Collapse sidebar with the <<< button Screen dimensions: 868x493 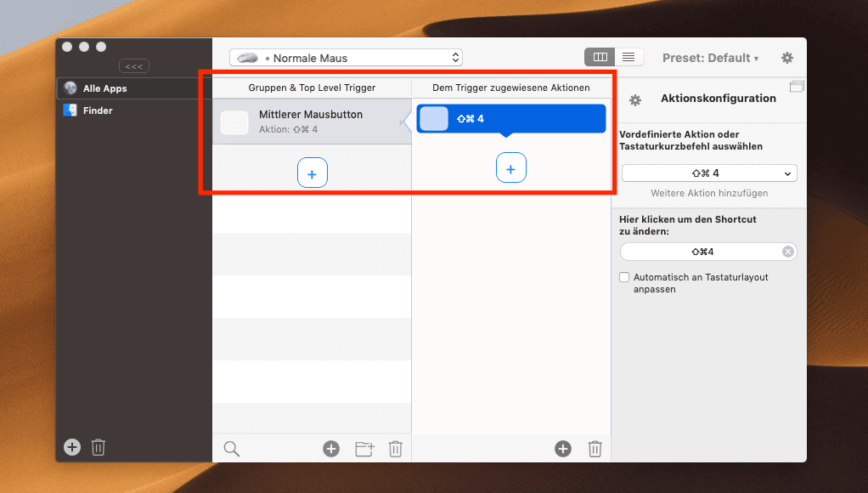[134, 66]
